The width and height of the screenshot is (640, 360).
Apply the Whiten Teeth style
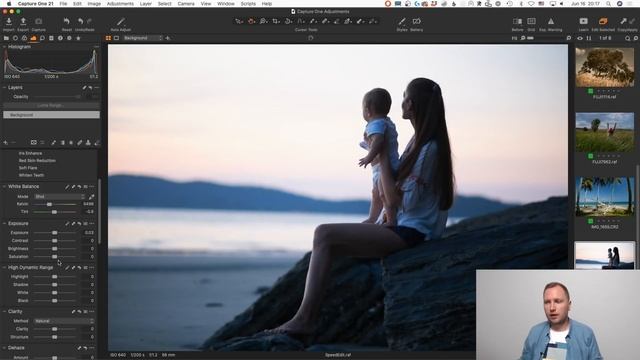click(x=31, y=175)
